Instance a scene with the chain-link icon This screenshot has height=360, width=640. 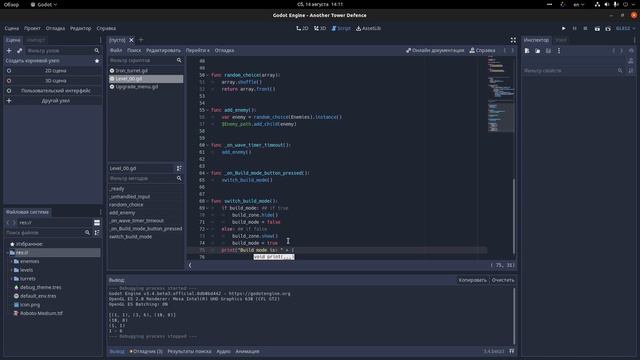point(20,51)
